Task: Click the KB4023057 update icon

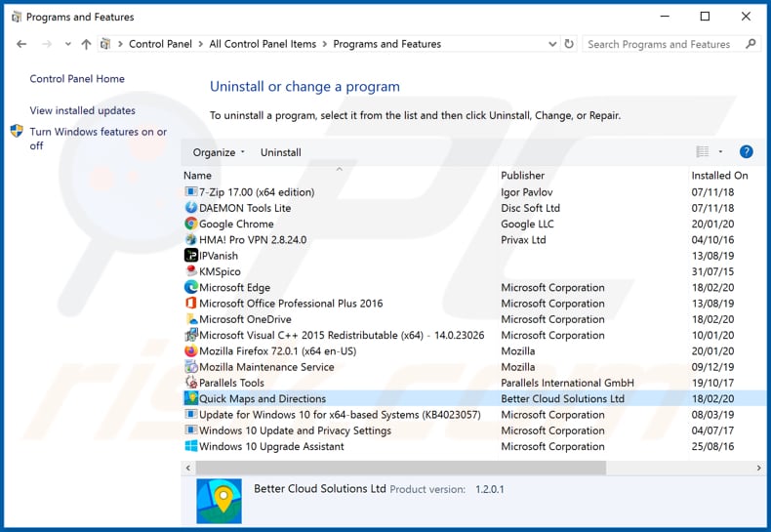Action: 190,414
